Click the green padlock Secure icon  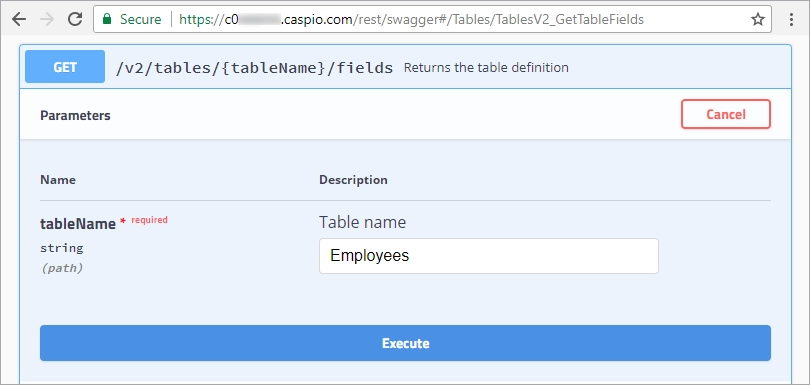[107, 20]
